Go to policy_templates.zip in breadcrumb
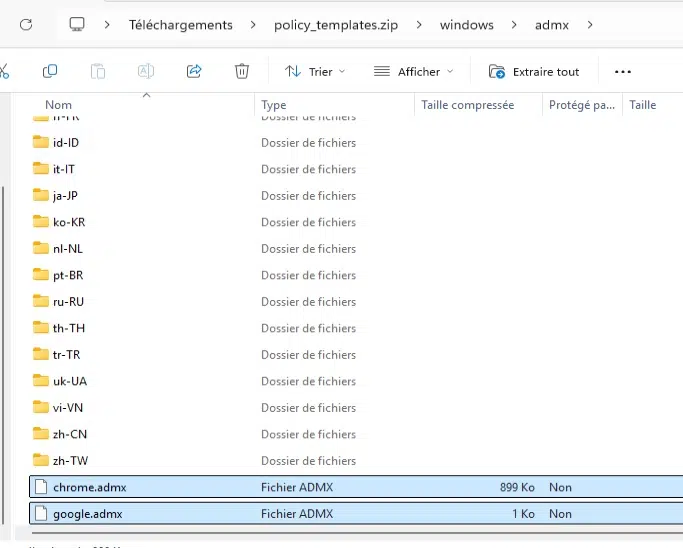This screenshot has height=548, width=683. tap(336, 25)
